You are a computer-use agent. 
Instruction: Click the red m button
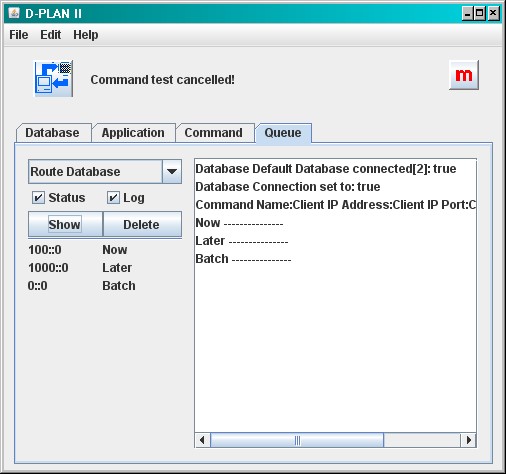464,75
